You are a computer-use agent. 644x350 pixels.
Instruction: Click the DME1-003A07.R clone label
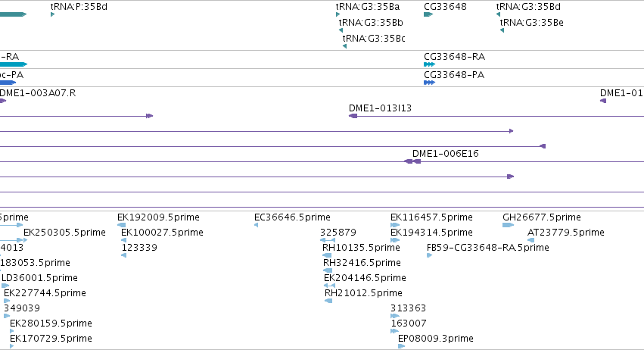tap(38, 92)
